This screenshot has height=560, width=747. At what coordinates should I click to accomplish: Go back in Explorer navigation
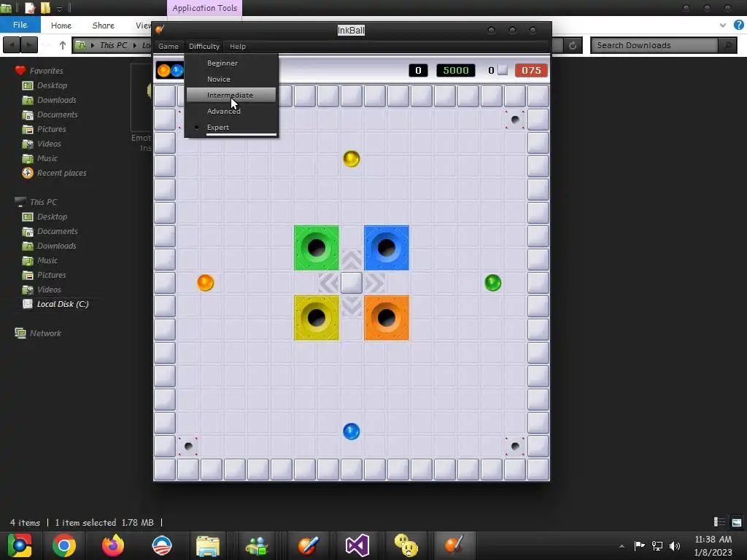(12, 45)
